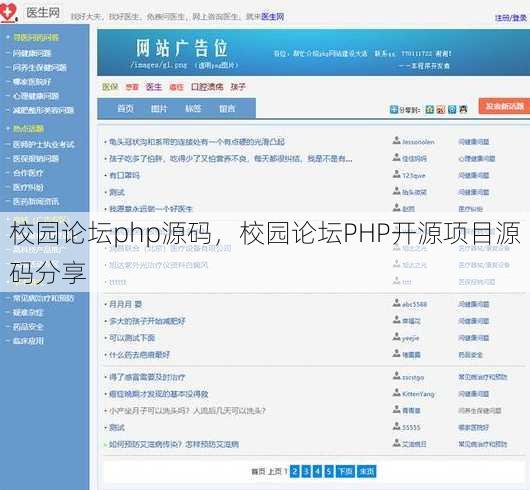This screenshot has height=490, width=530.
Task: Click the red heart site logo
Action: (x=8, y=12)
